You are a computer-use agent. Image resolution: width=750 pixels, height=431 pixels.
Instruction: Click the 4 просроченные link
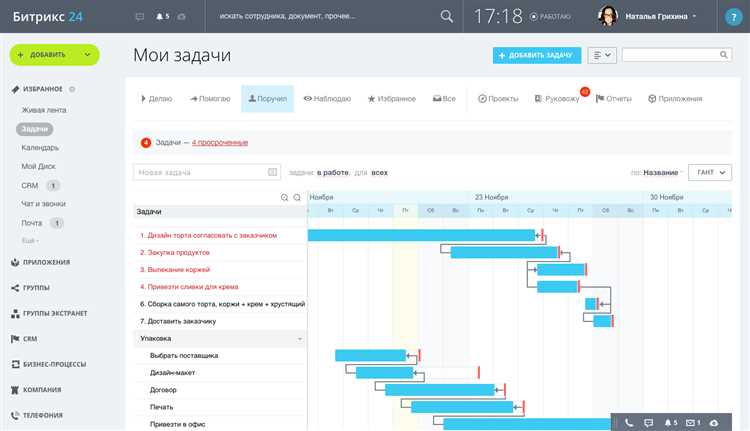coord(220,143)
